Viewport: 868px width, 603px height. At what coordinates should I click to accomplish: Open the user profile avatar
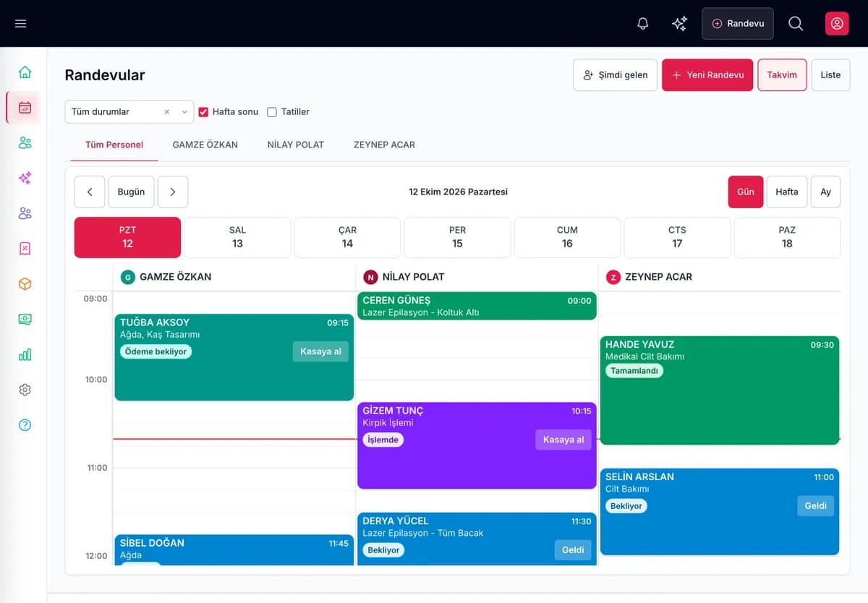837,24
